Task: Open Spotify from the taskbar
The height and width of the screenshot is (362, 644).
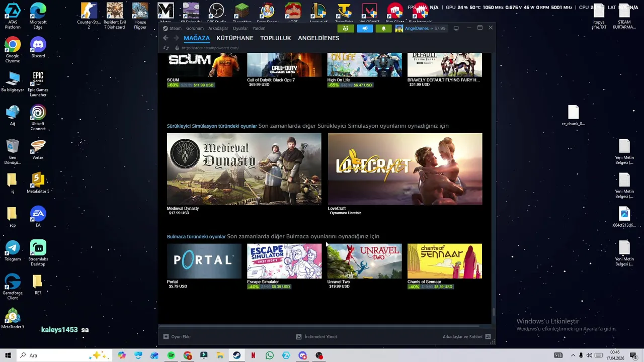Action: pyautogui.click(x=171, y=355)
